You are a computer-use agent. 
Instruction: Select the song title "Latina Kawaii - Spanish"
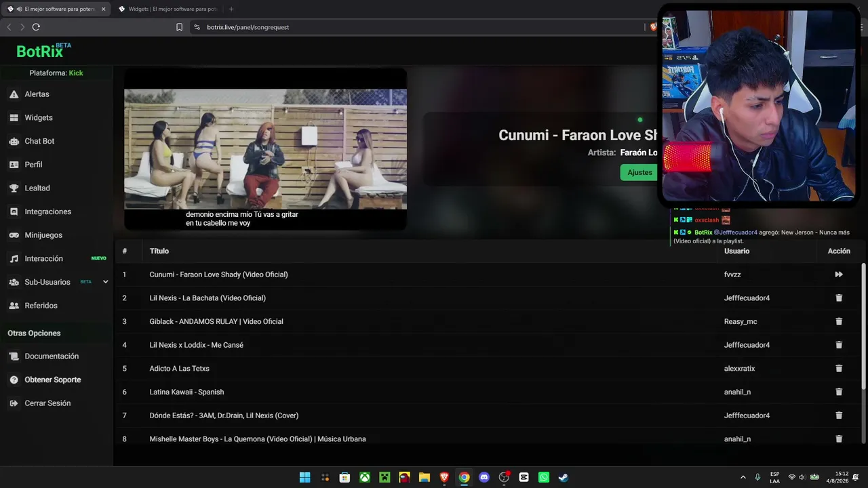[x=186, y=392]
